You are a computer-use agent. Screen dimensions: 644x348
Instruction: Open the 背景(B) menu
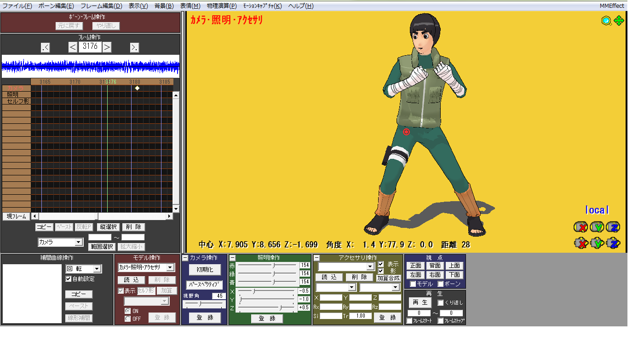click(x=164, y=6)
